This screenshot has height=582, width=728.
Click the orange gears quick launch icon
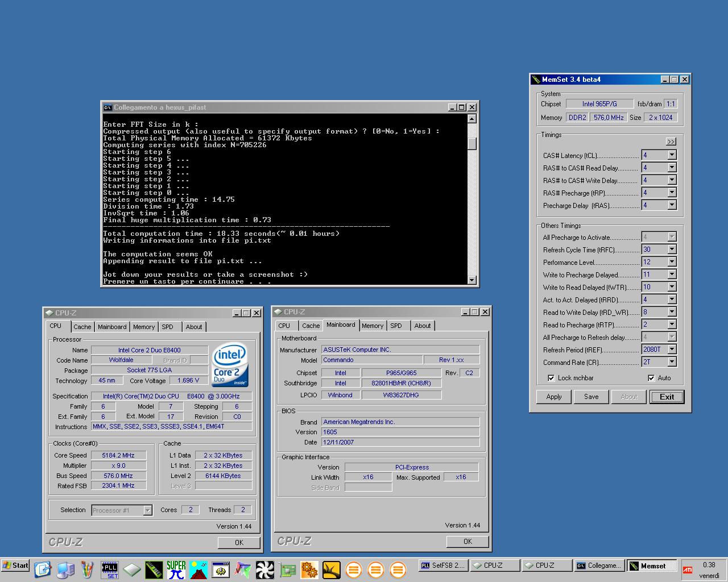(309, 569)
